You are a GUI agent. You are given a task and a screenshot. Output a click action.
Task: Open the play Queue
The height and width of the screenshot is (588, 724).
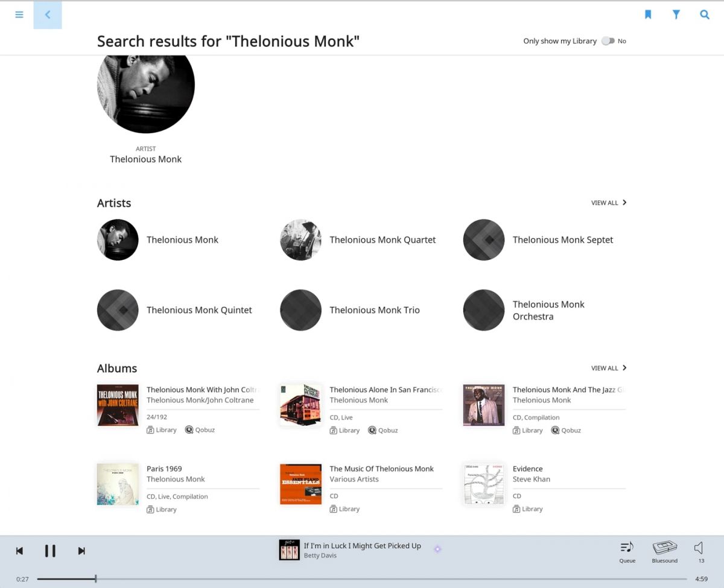click(x=627, y=551)
